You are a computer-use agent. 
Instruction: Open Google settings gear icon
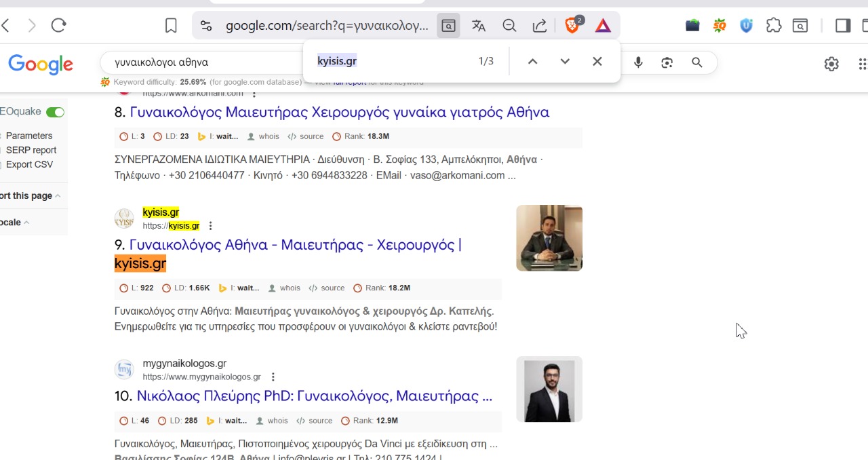(831, 64)
